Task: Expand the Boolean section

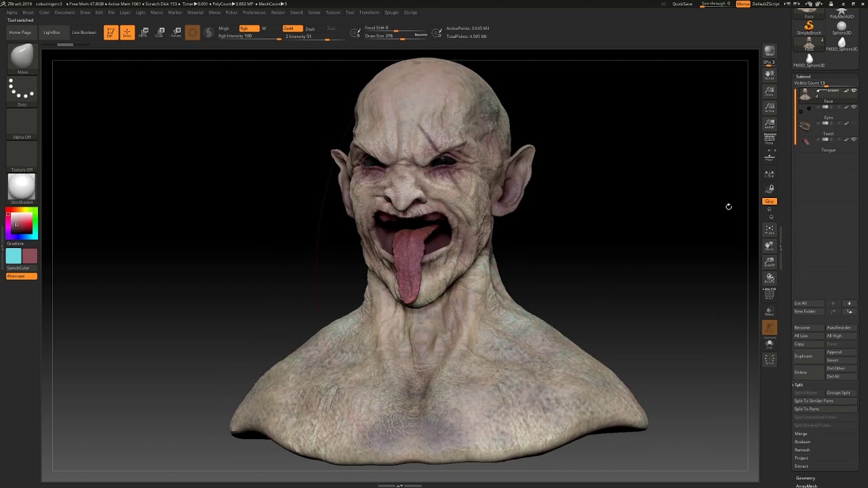Action: (803, 442)
